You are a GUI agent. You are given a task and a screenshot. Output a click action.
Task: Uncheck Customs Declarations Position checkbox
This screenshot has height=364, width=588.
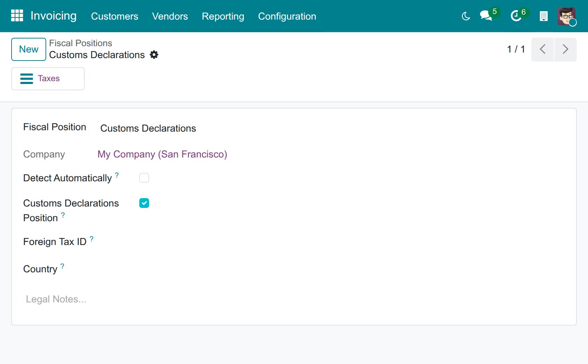click(x=144, y=203)
